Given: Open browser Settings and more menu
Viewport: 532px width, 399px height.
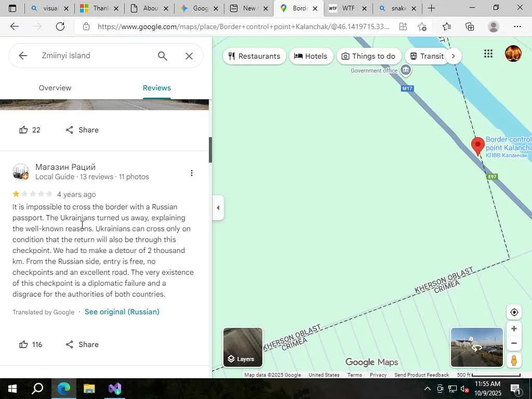Looking at the screenshot, I should pos(517,26).
